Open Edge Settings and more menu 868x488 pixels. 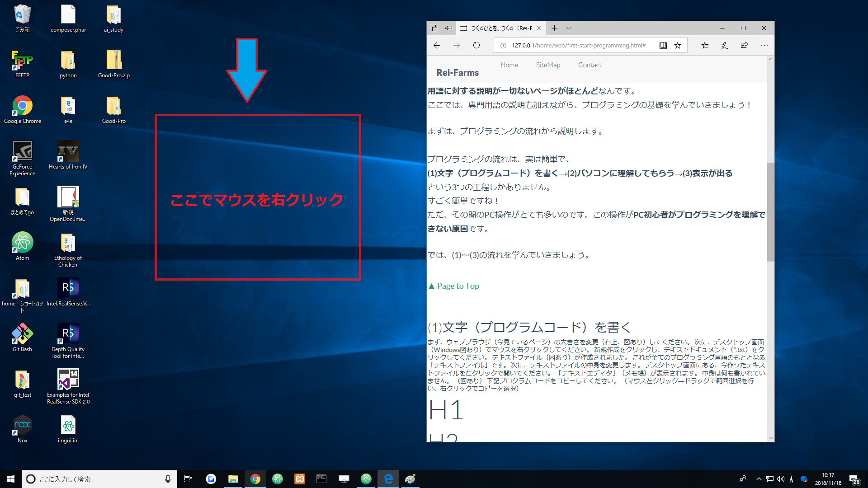pyautogui.click(x=764, y=45)
